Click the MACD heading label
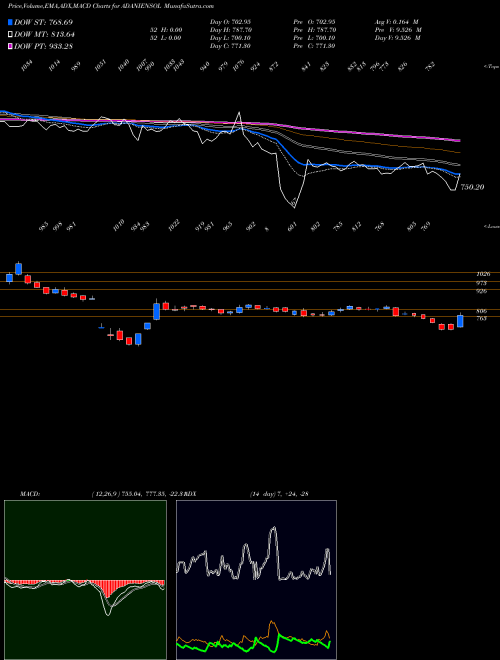Screen dimensions: 500x660 click(30, 494)
